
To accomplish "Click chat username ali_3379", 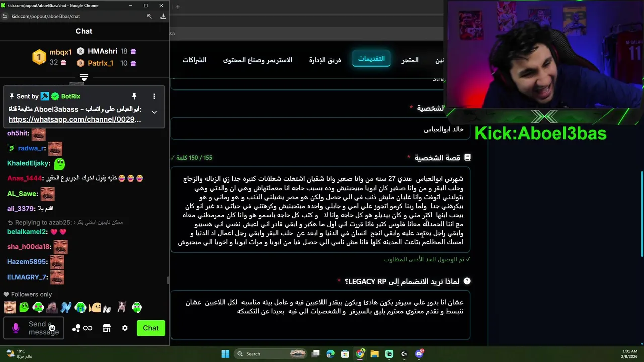I will pos(21,208).
